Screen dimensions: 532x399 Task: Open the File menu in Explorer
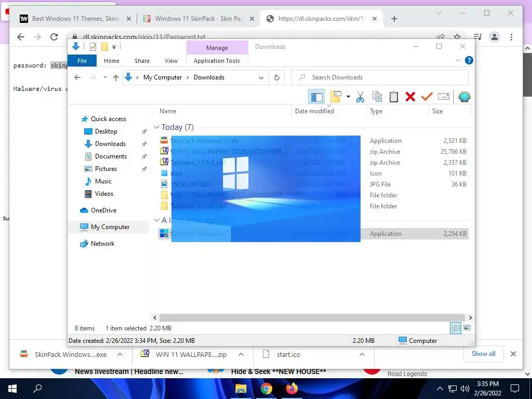(82, 61)
